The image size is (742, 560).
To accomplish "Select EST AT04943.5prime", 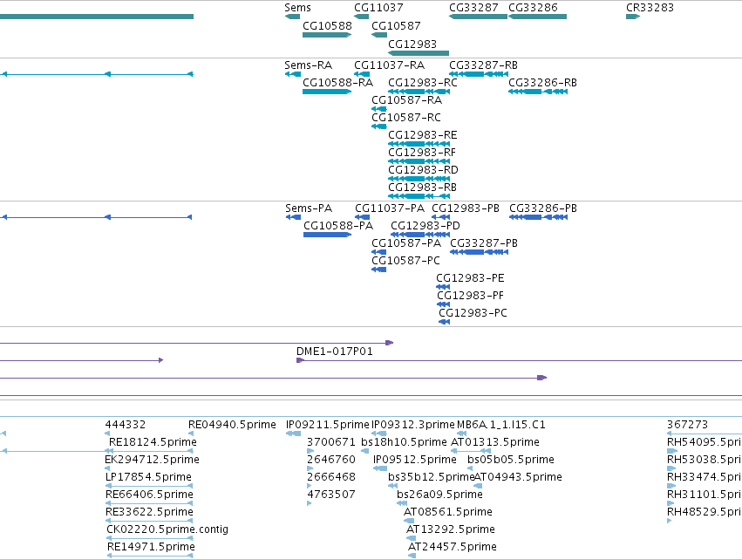I will pos(478,486).
